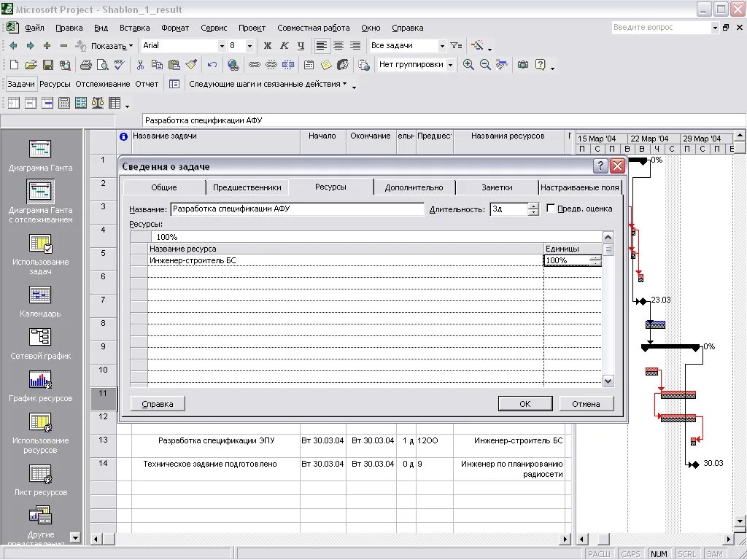
Task: Click the Split Task icon
Action: click(x=288, y=65)
